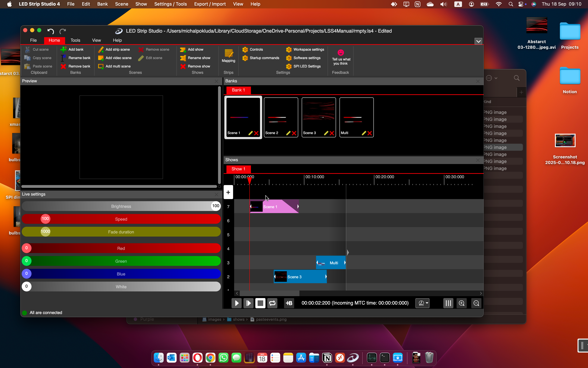
Task: Select the Bank 1 tab
Action: (x=238, y=90)
